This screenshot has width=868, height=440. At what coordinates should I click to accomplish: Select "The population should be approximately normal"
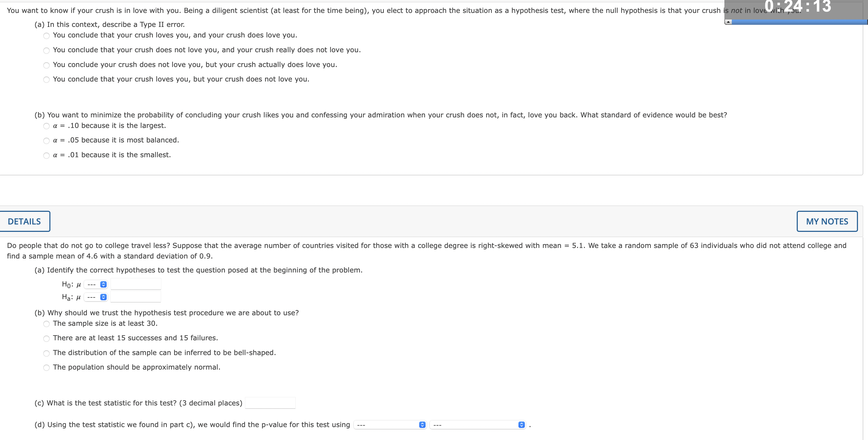coord(46,368)
